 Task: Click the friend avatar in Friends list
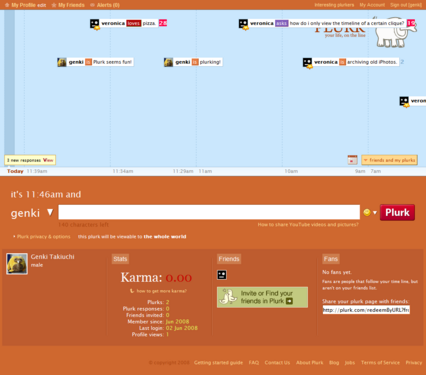tap(222, 275)
